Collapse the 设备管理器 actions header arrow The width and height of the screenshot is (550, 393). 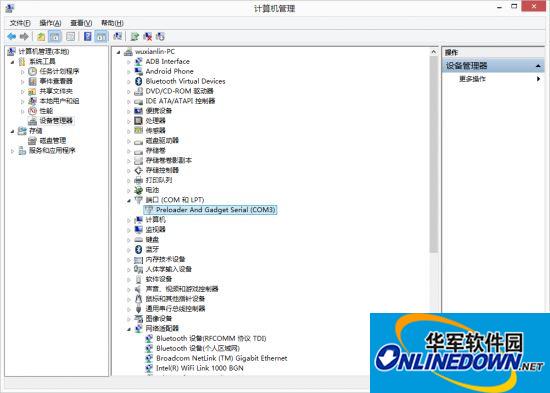(x=538, y=66)
